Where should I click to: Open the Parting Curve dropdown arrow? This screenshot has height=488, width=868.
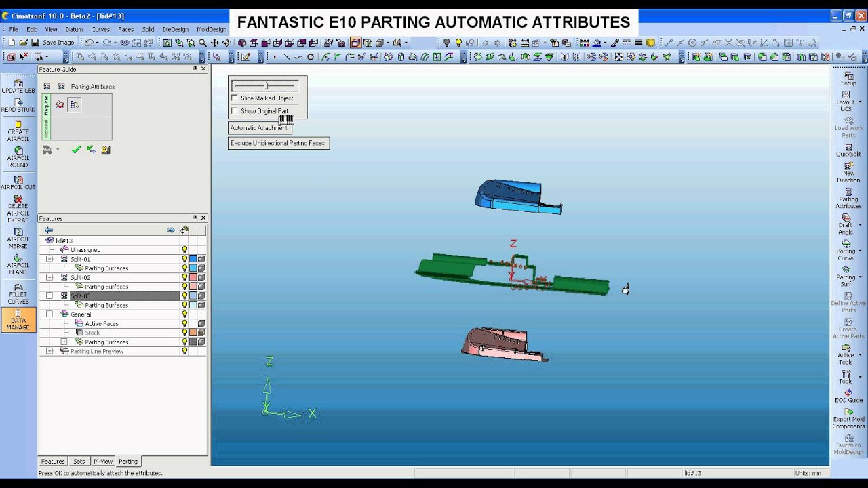click(x=860, y=251)
